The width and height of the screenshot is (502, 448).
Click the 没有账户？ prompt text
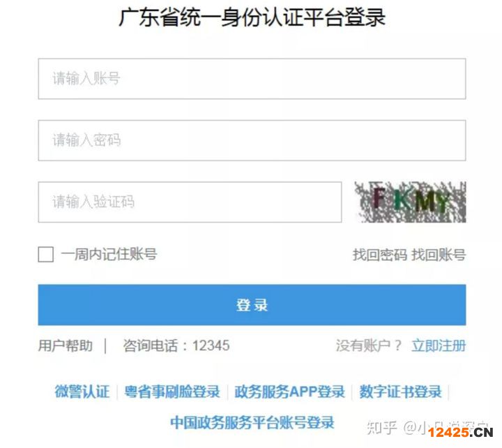[369, 345]
